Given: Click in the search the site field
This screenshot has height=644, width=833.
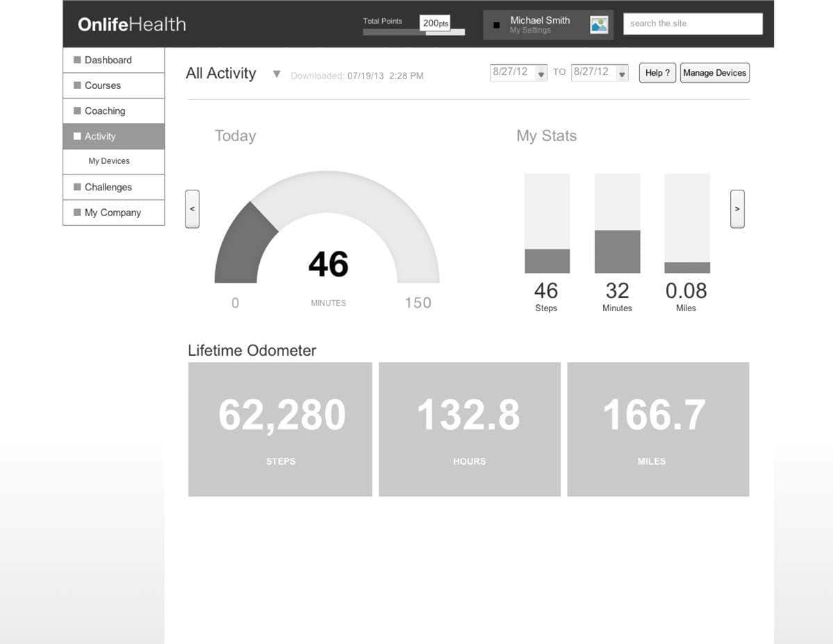Looking at the screenshot, I should click(693, 24).
